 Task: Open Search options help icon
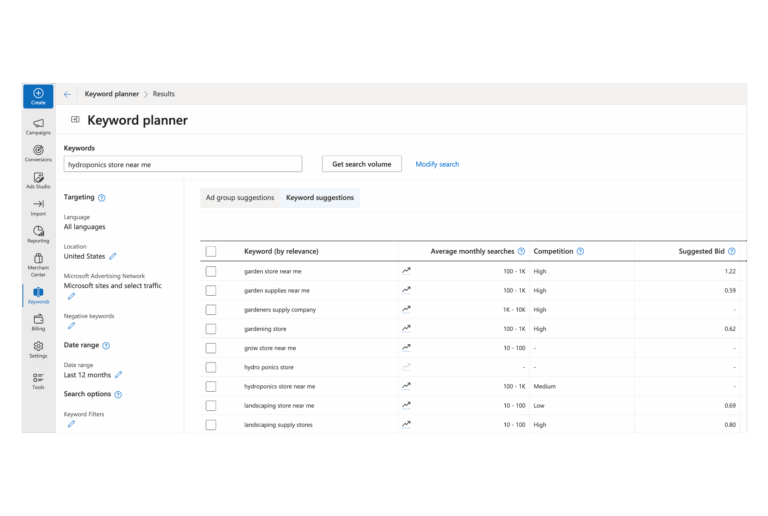tap(118, 395)
